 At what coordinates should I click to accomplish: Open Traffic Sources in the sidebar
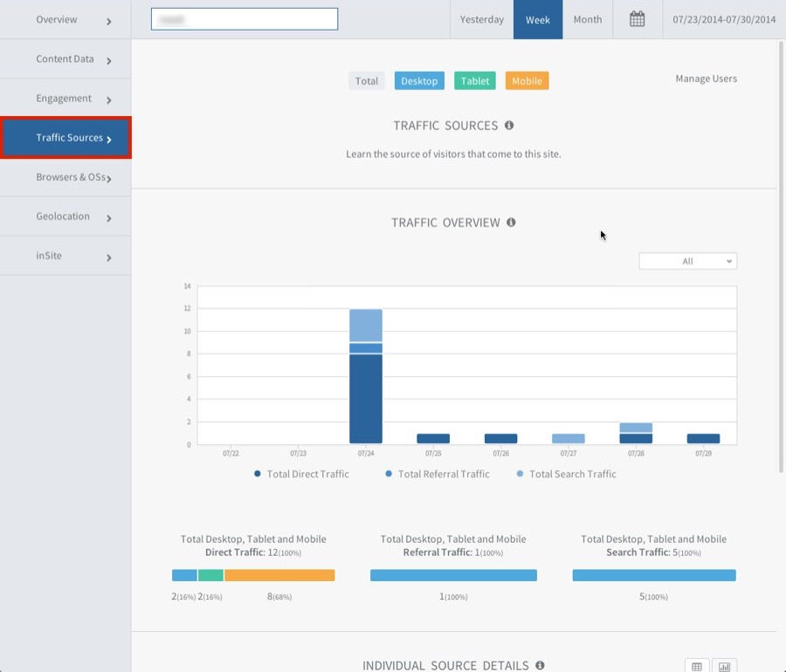(65, 138)
